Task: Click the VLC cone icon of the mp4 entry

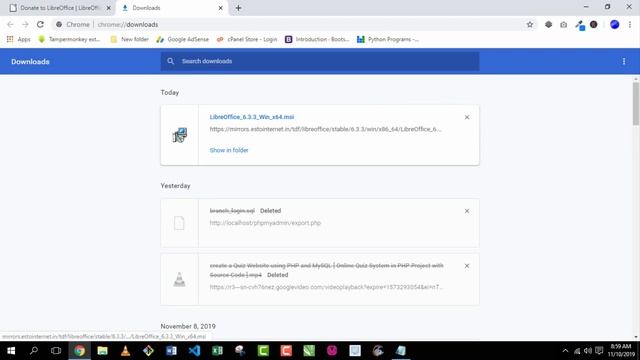Action: 179,280
